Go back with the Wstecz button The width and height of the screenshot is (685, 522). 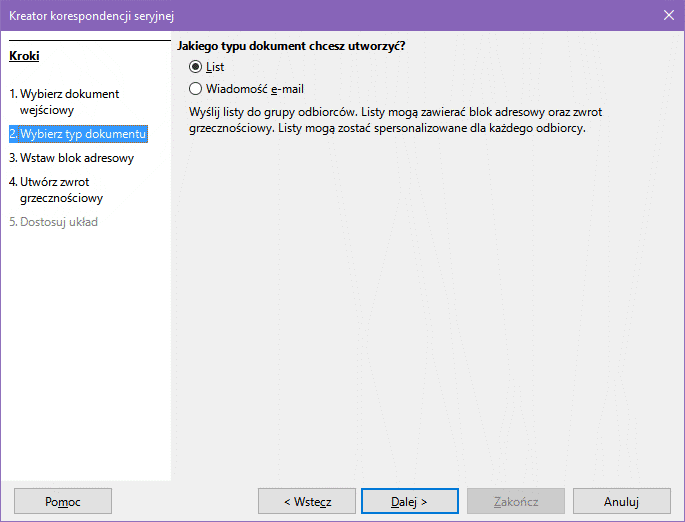[x=306, y=501]
